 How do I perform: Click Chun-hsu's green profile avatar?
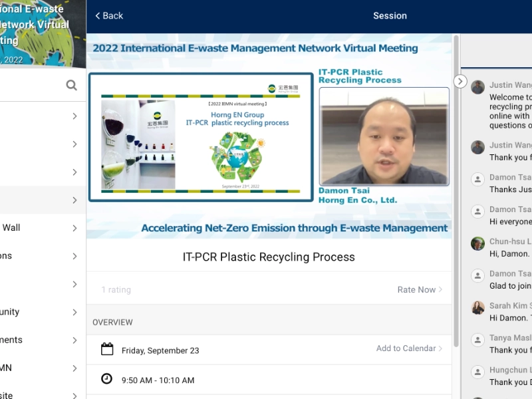coord(477,243)
